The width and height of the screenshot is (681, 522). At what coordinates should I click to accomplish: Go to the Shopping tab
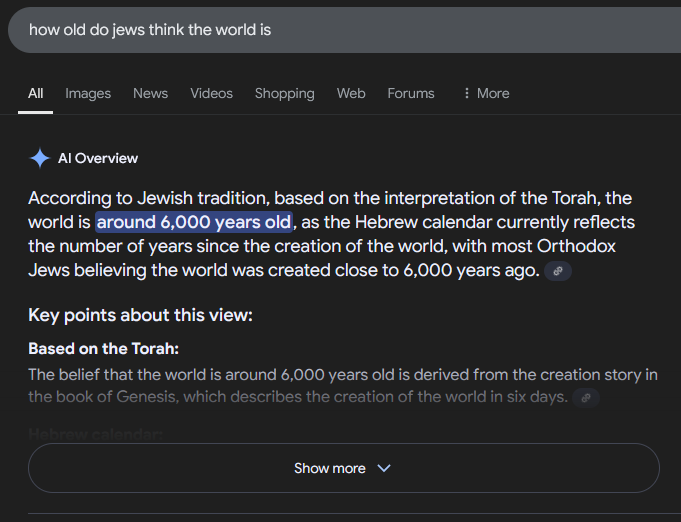tap(284, 93)
